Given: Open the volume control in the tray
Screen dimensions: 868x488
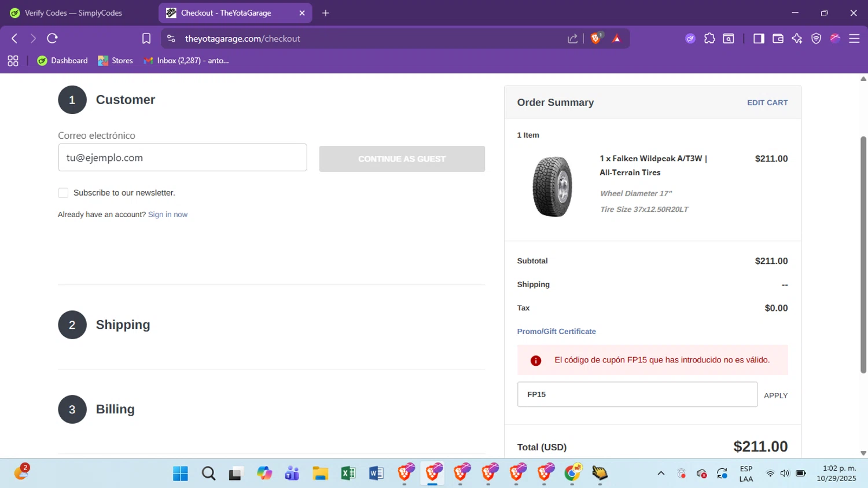Looking at the screenshot, I should coord(785,474).
